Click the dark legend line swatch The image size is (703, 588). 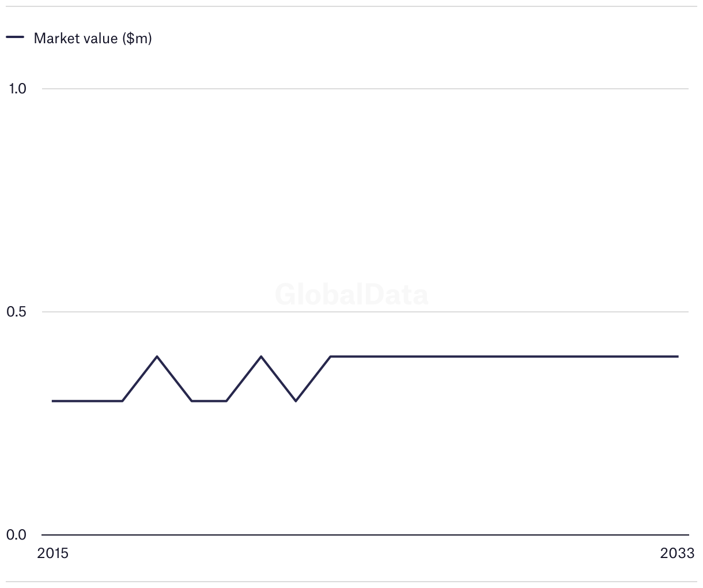point(15,37)
